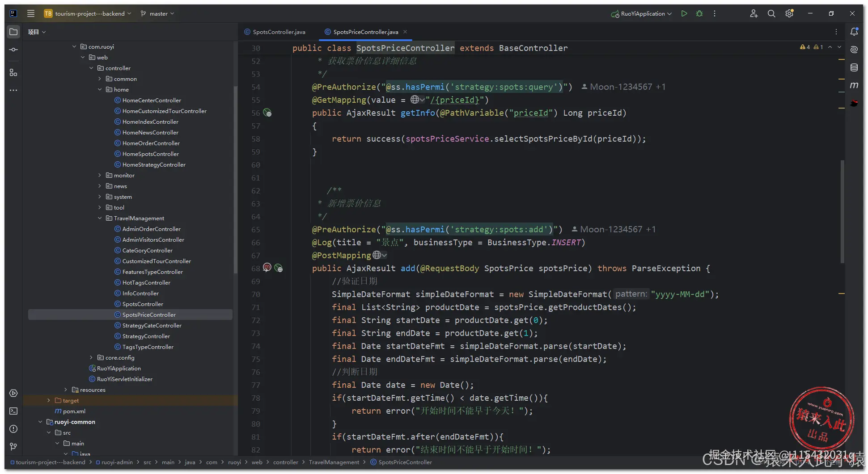Open the RuoYiApplication run configuration dropdown

coord(641,13)
